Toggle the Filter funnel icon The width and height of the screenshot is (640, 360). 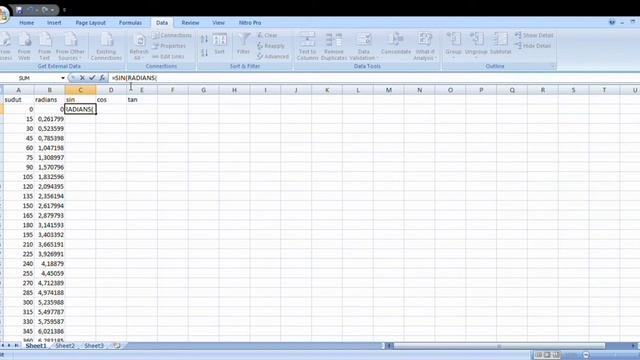[244, 44]
